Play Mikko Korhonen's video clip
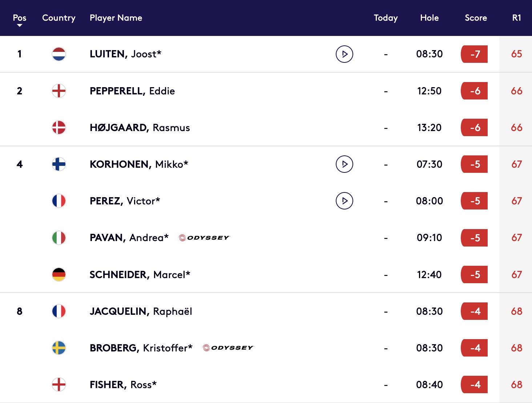This screenshot has height=403, width=532. click(344, 164)
